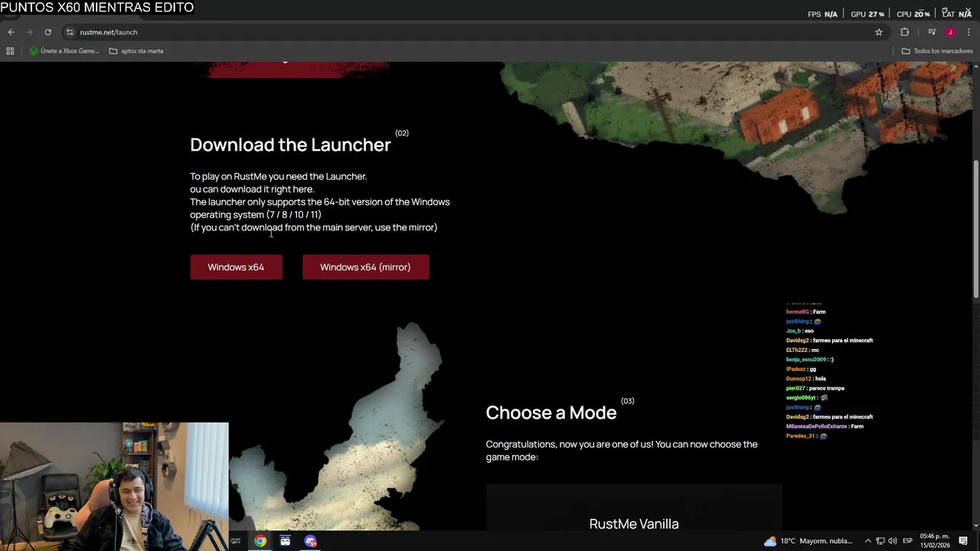Click the Choose a Mode heading
This screenshot has height=551, width=980.
click(551, 412)
